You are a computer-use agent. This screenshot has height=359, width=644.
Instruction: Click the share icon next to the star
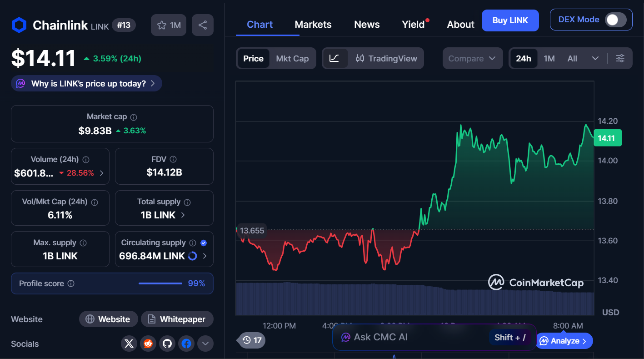202,25
